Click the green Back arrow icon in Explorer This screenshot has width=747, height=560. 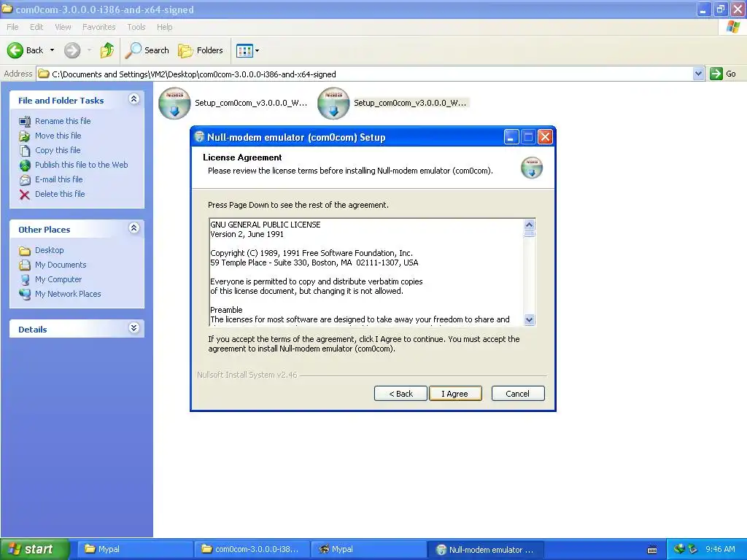tap(15, 50)
